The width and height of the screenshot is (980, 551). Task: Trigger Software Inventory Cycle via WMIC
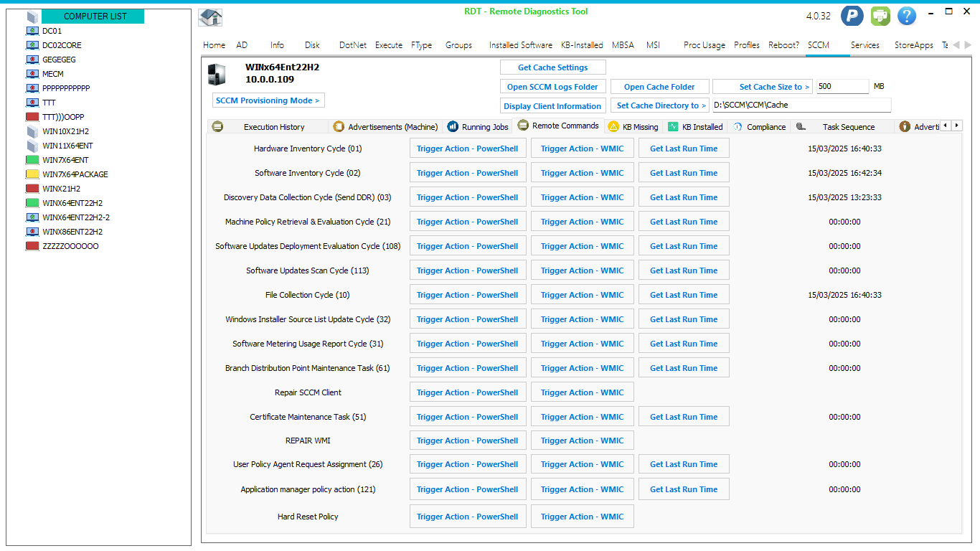(583, 173)
